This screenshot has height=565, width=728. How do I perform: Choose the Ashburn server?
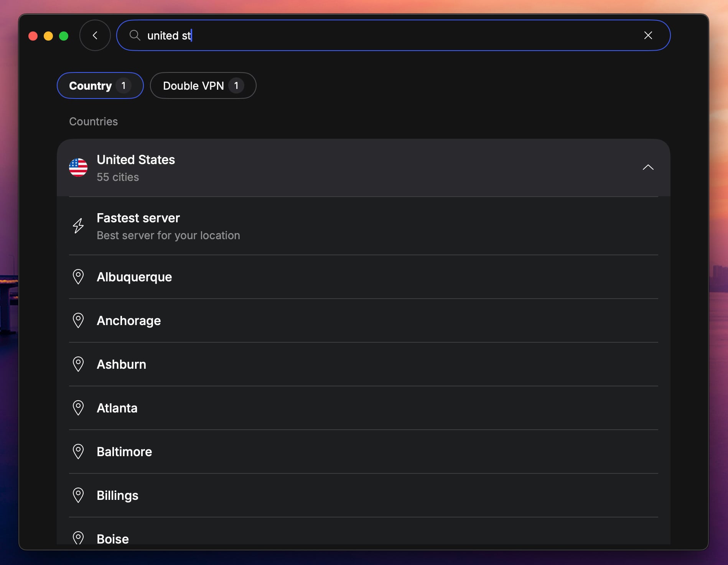(x=363, y=364)
